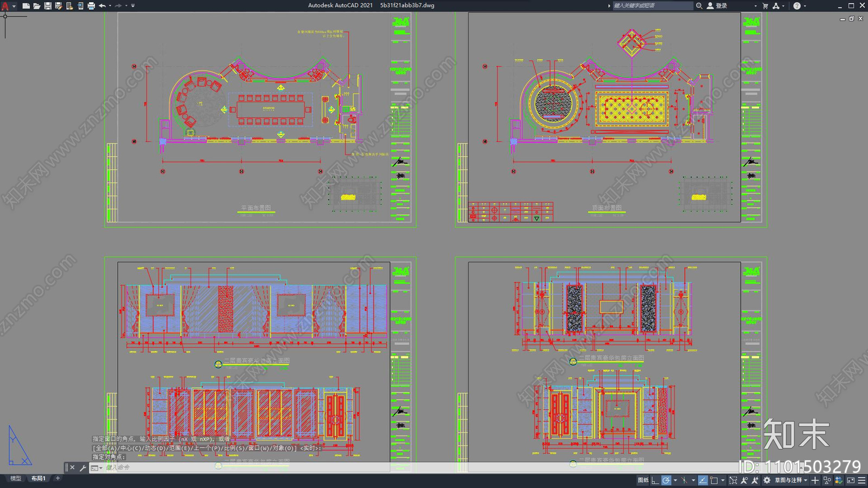Add a new layout with plus tab
Viewport: 868px width, 488px height.
(x=58, y=478)
